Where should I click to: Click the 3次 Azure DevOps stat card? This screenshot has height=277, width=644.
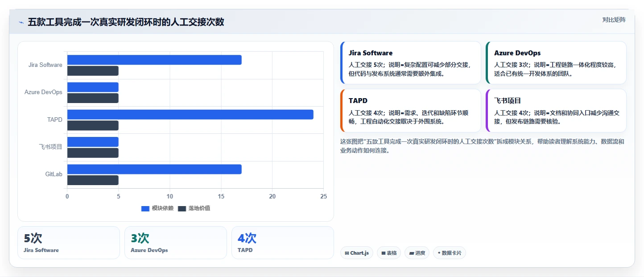176,243
